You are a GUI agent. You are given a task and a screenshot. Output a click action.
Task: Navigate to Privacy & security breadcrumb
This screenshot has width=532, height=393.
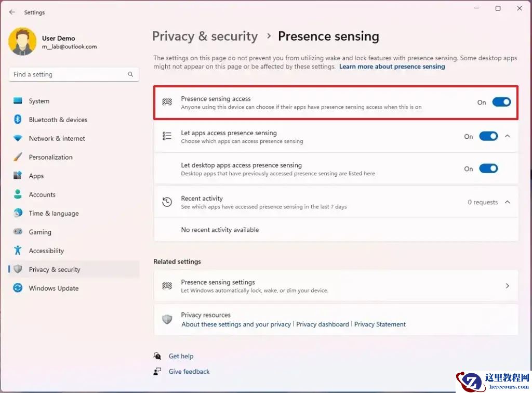[x=205, y=36]
